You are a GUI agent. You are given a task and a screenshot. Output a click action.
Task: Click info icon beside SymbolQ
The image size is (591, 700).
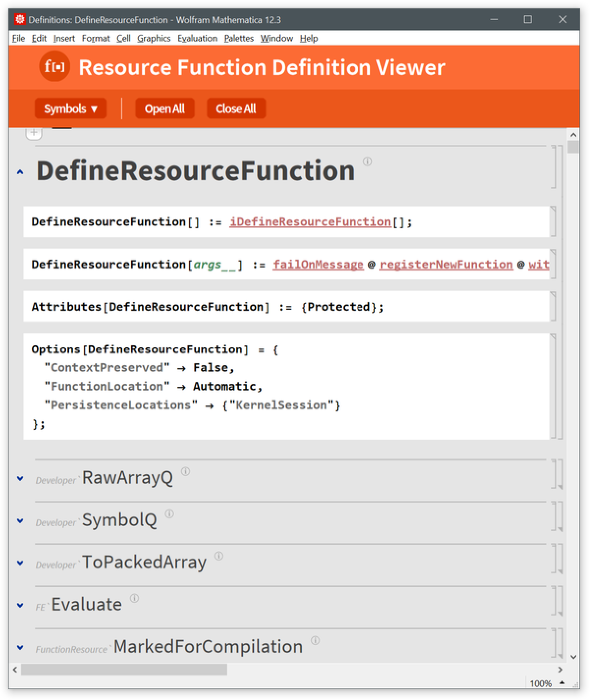point(169,513)
